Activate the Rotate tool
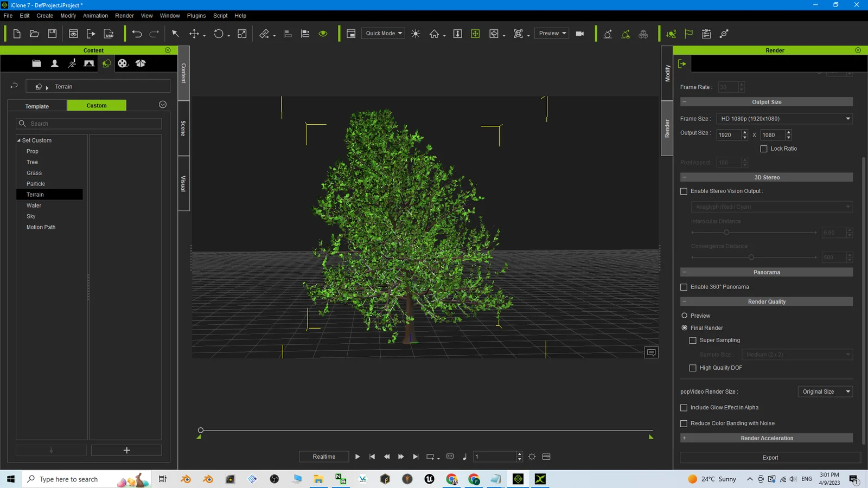The width and height of the screenshot is (868, 488). [x=218, y=33]
